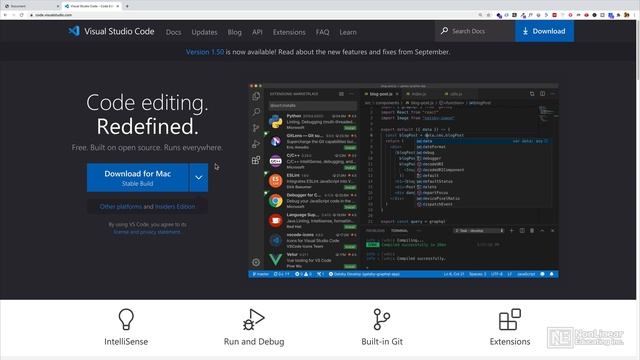Viewport: 640px width, 360px height.
Task: Open the FAQ navigation item
Action: (x=322, y=32)
